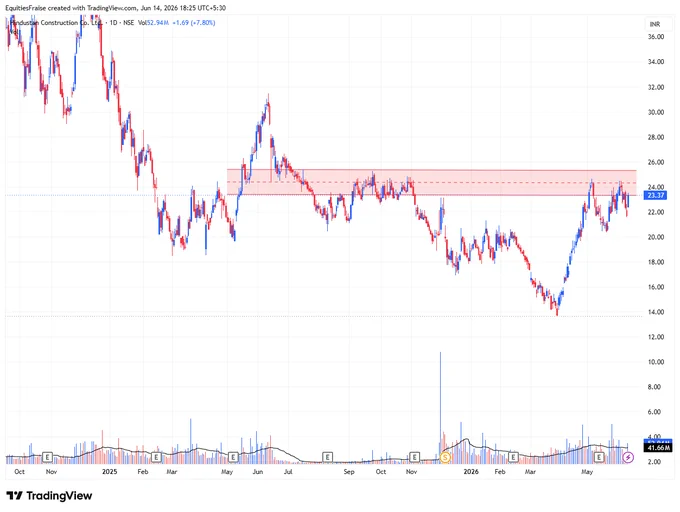Click the EquitiesFraise created with TradingView.com caption
This screenshot has height=512, width=680.
click(x=115, y=8)
